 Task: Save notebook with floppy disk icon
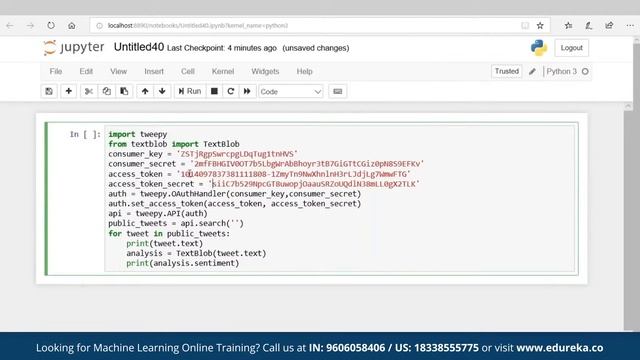[49, 91]
